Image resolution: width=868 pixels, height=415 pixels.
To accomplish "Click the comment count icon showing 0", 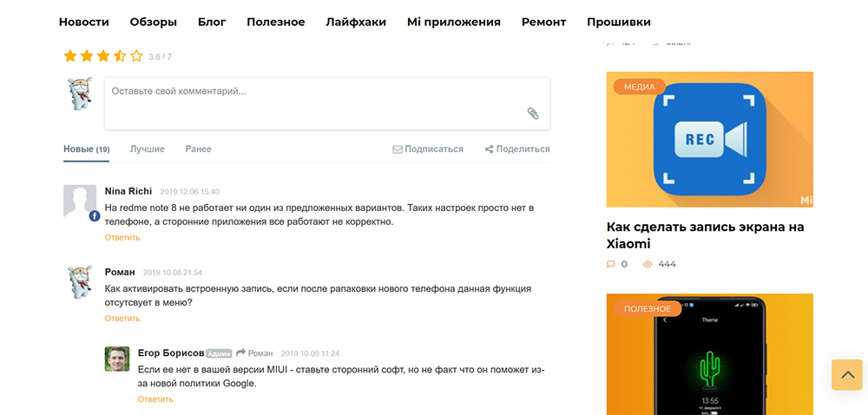I will point(611,265).
